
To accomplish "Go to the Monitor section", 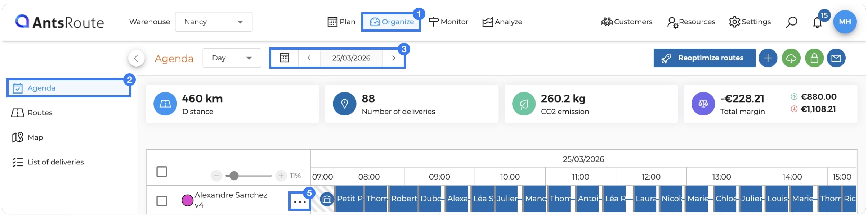I will pos(448,22).
